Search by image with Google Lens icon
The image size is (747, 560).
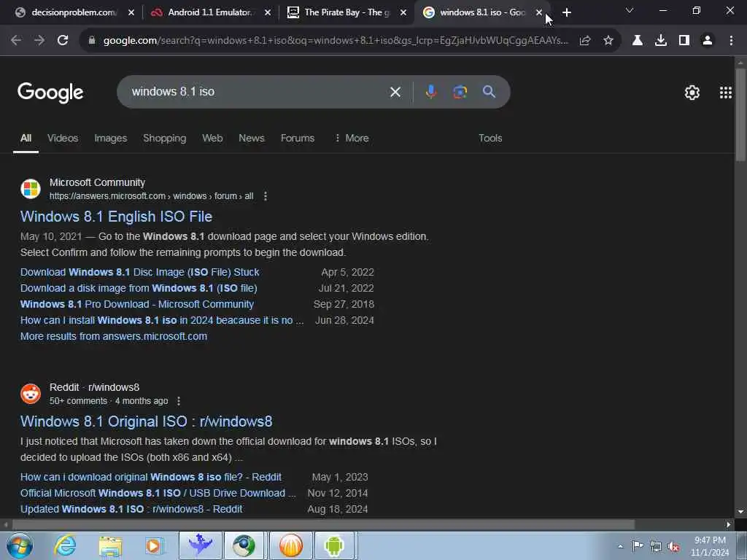(460, 91)
